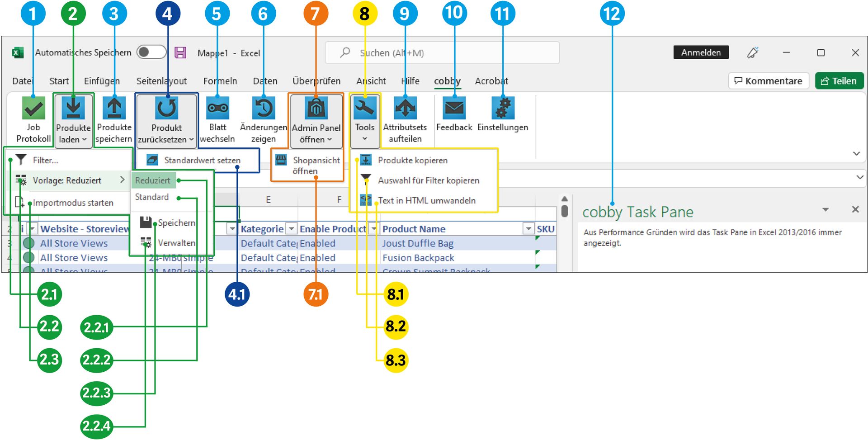Select Produkte kopieren in the Tools menu
This screenshot has height=440, width=868.
(412, 160)
